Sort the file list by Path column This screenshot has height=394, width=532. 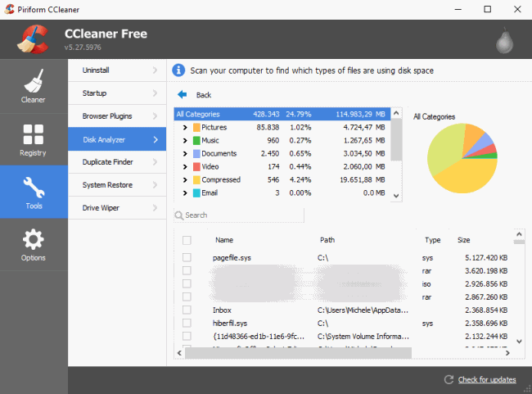[327, 240]
